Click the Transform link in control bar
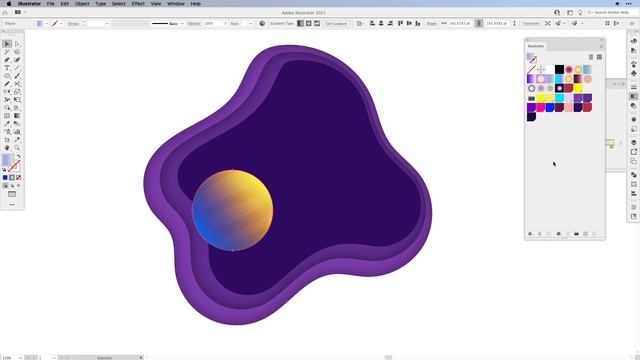 coord(531,24)
